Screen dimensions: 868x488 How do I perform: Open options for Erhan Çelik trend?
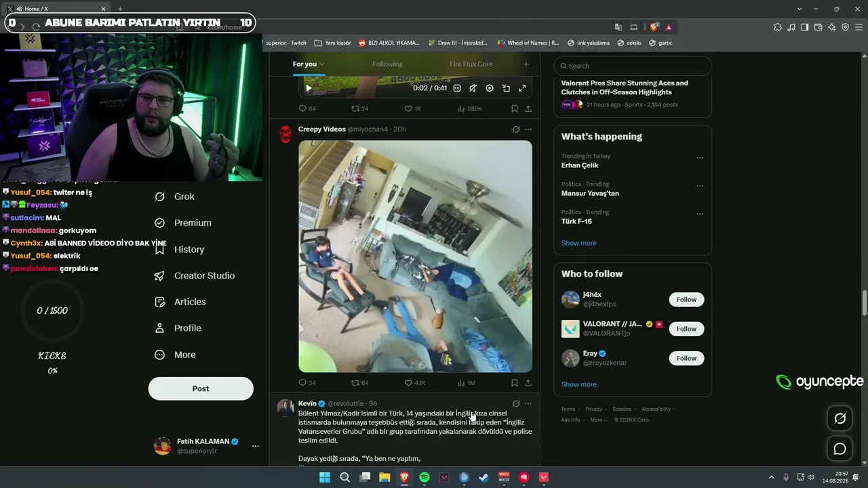pyautogui.click(x=700, y=158)
